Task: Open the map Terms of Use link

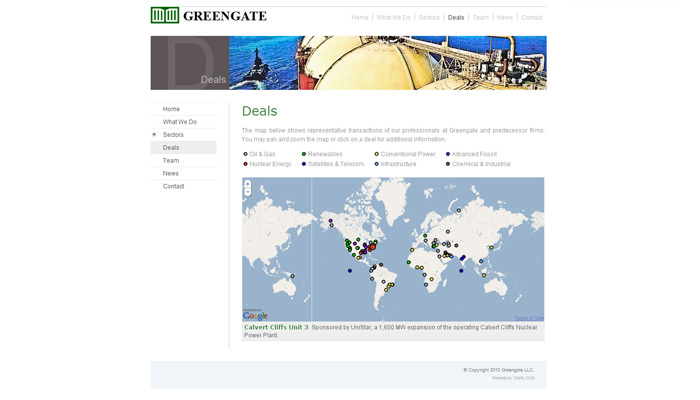Action: (529, 318)
